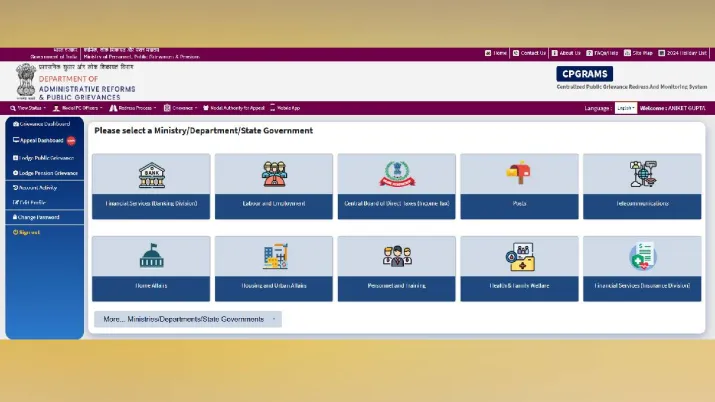Viewport: 715px width, 402px height.
Task: Click the 'Government of India' text
Action: click(54, 57)
